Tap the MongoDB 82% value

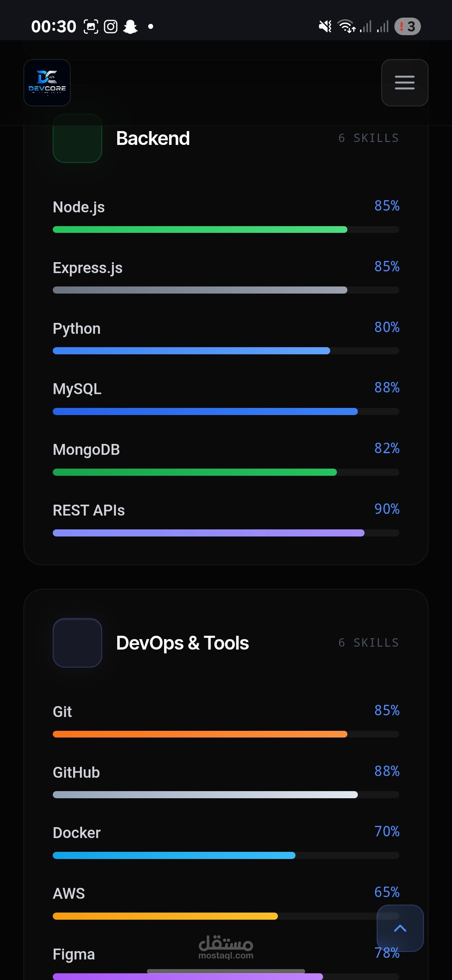387,449
